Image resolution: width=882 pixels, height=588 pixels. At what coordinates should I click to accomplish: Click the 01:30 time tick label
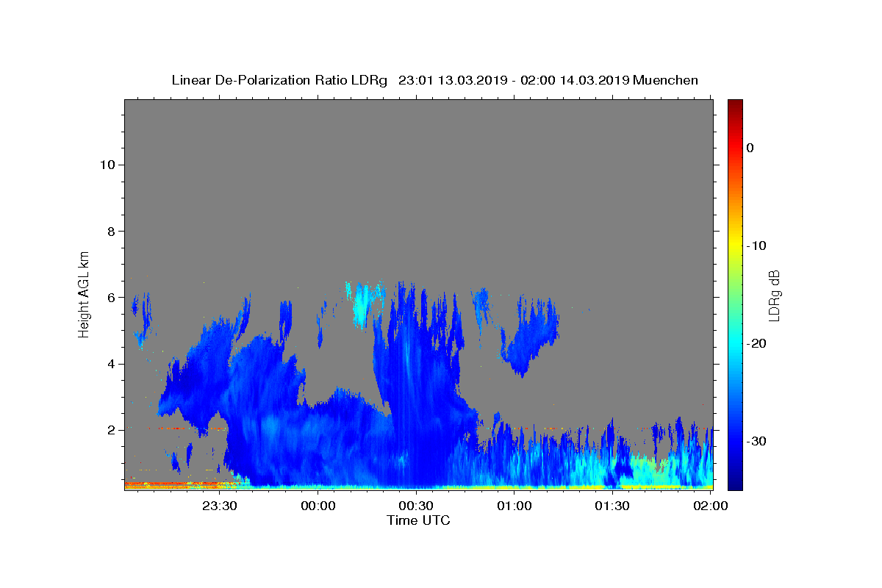pos(612,506)
